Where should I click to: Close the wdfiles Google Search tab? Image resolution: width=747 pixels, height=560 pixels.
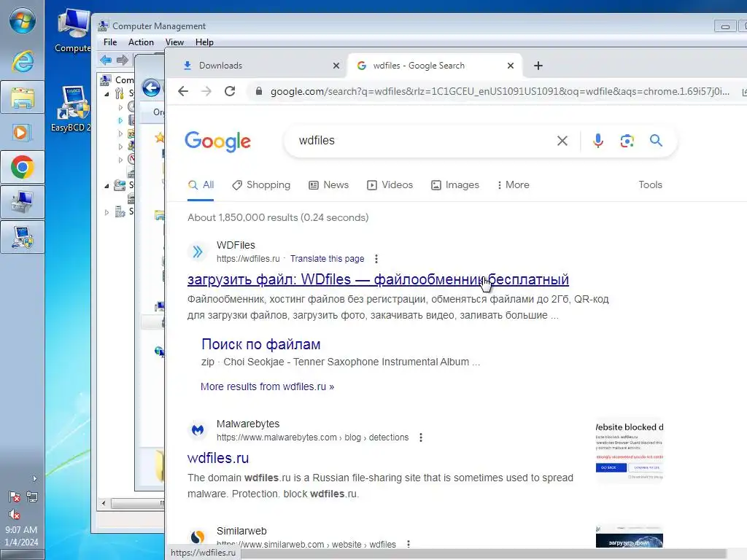pyautogui.click(x=511, y=65)
